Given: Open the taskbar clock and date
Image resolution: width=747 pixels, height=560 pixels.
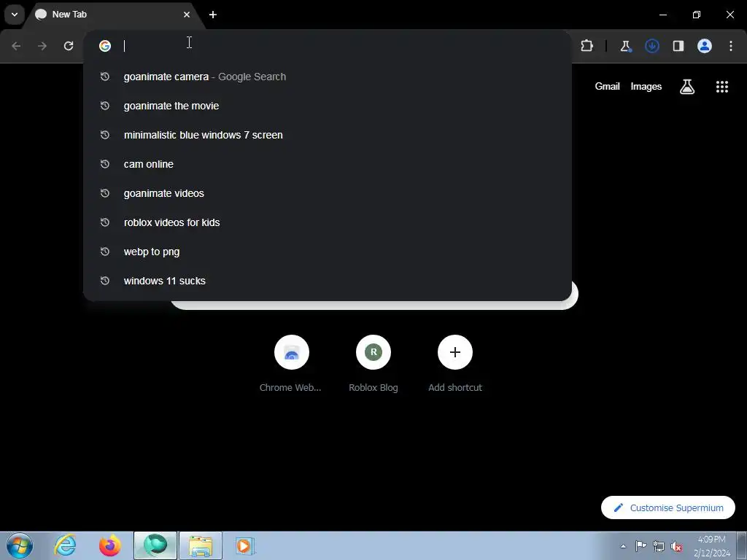Looking at the screenshot, I should 712,546.
